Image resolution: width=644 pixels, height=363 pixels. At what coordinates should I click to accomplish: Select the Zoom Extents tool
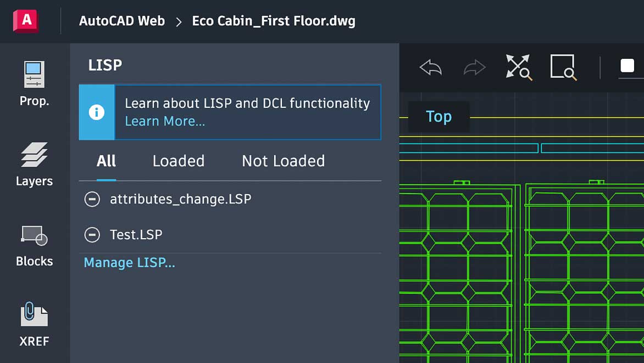[518, 67]
